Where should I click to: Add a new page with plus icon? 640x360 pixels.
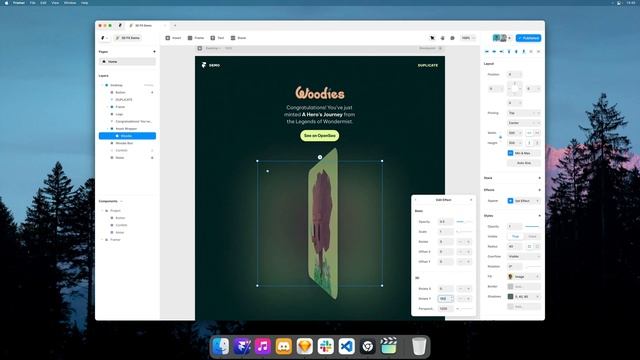pyautogui.click(x=154, y=52)
